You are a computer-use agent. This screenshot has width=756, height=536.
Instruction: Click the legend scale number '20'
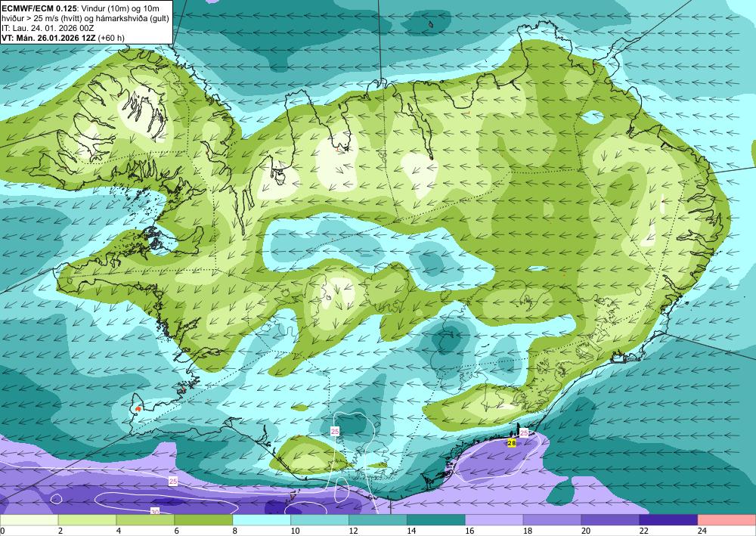point(586,531)
